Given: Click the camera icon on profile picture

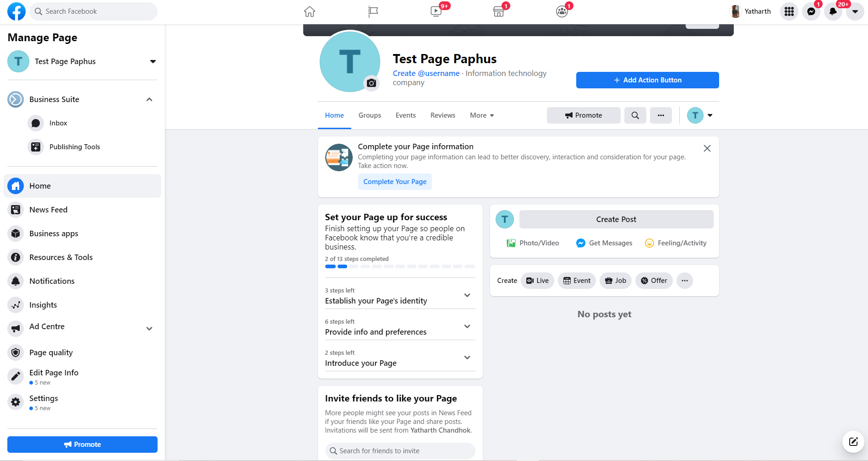Looking at the screenshot, I should coord(371,83).
